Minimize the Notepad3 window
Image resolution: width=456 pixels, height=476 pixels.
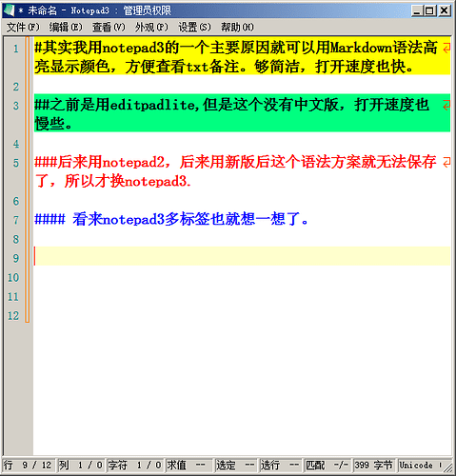[x=417, y=10]
